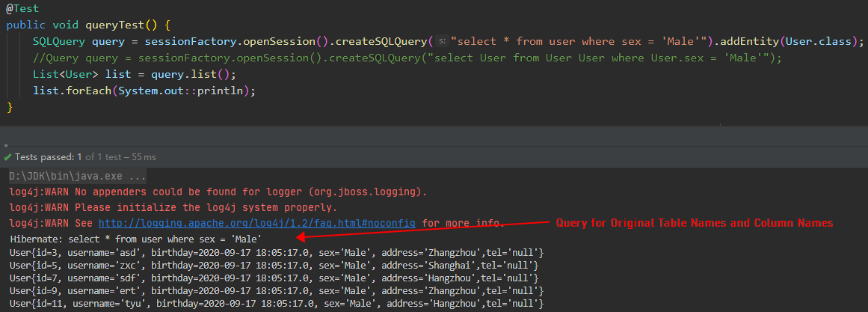Click the '@Test' annotation
The image size is (868, 312).
tap(22, 9)
